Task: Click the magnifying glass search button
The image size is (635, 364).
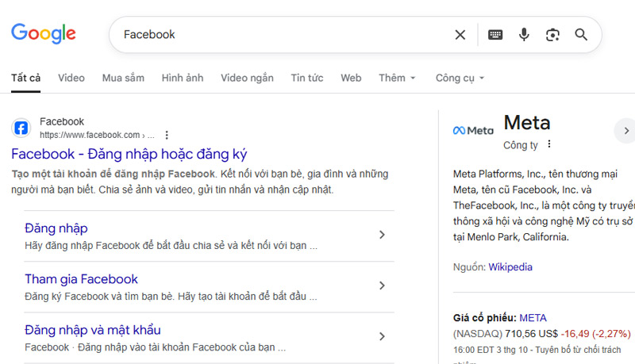Action: click(x=581, y=35)
